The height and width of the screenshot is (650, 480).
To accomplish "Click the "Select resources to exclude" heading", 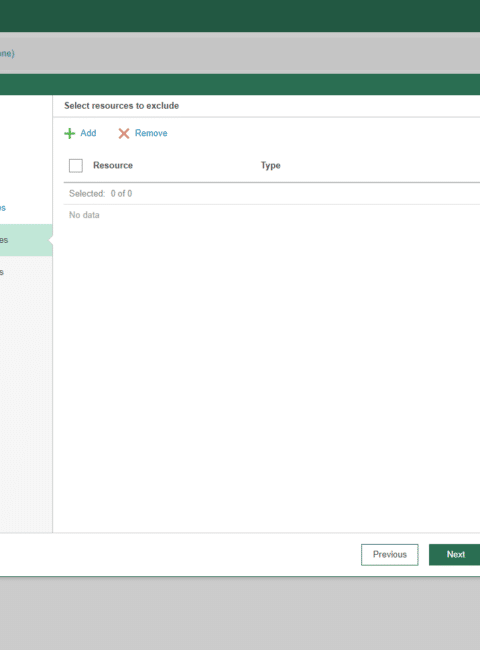I will pos(121,106).
